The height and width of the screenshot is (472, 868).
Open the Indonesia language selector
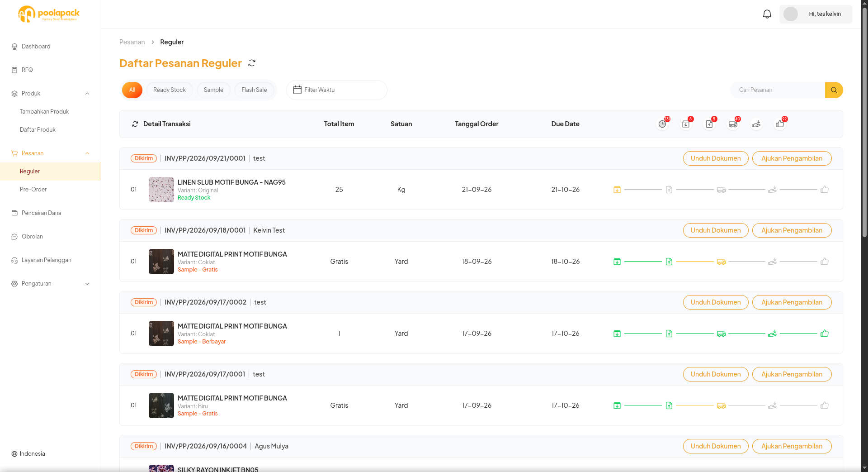coord(28,454)
